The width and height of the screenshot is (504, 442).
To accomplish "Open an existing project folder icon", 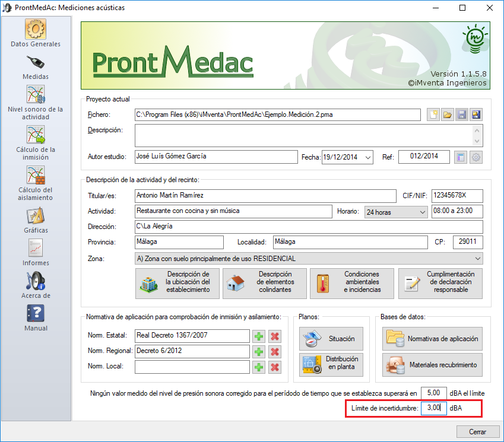I will tap(448, 115).
